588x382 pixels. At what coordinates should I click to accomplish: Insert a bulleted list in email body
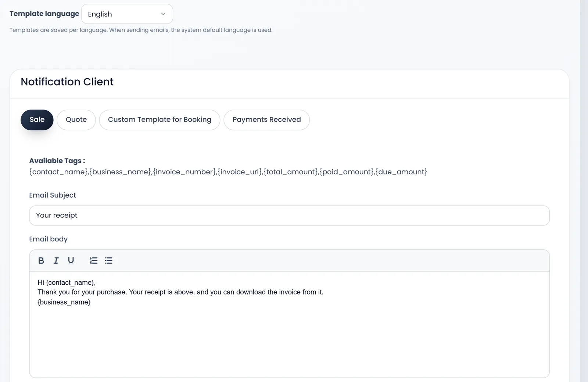coord(108,260)
